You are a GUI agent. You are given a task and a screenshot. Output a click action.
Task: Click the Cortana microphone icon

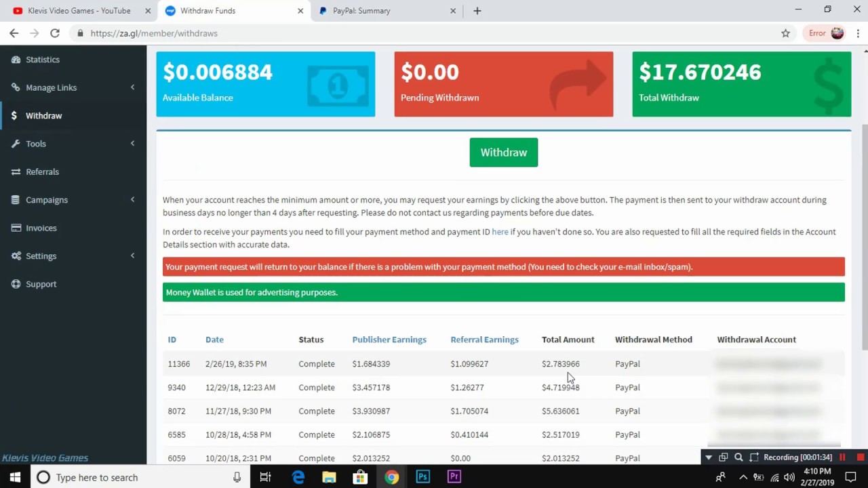tap(237, 477)
